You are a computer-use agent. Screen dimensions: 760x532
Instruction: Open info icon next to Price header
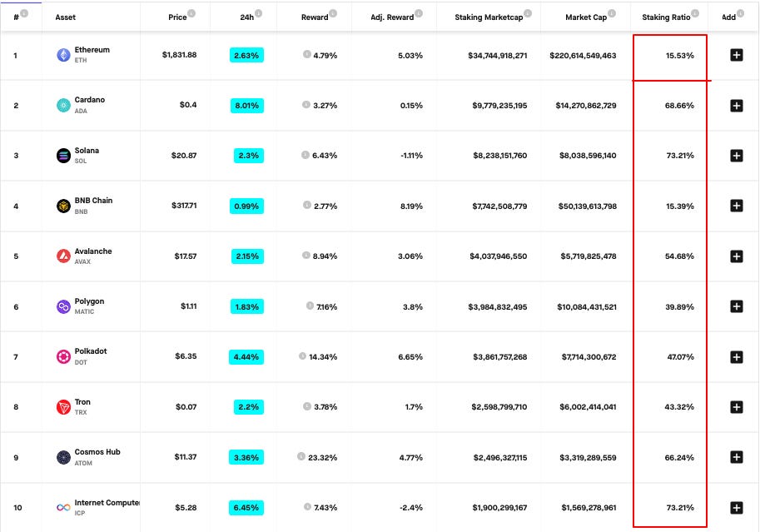[191, 13]
